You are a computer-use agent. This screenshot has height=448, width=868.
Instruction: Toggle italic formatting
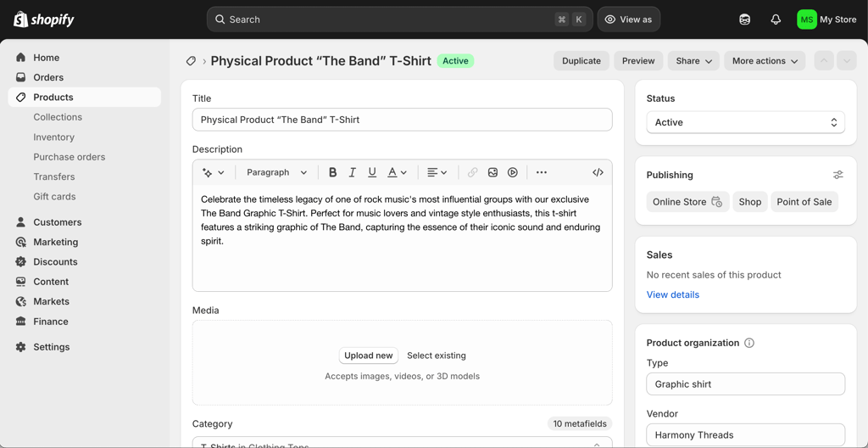[x=352, y=172]
